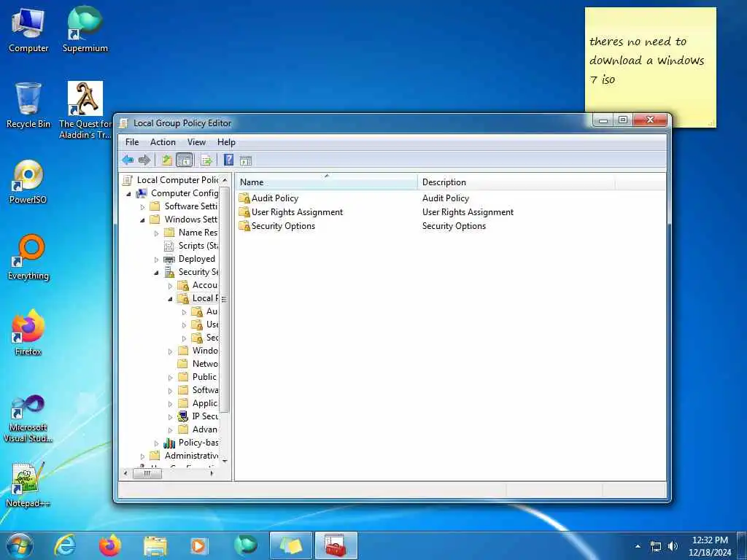Click the Up one level toolbar icon

pyautogui.click(x=166, y=160)
